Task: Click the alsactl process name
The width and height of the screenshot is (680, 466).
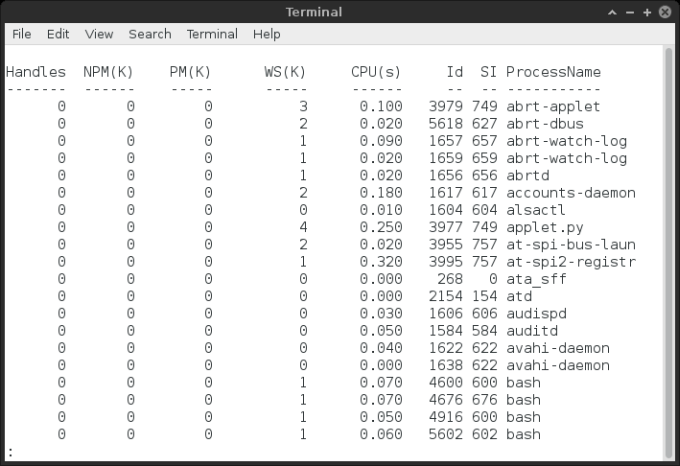Action: click(536, 210)
